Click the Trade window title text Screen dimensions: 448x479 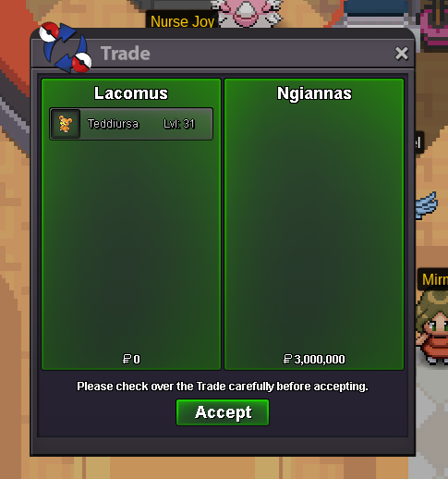(126, 54)
